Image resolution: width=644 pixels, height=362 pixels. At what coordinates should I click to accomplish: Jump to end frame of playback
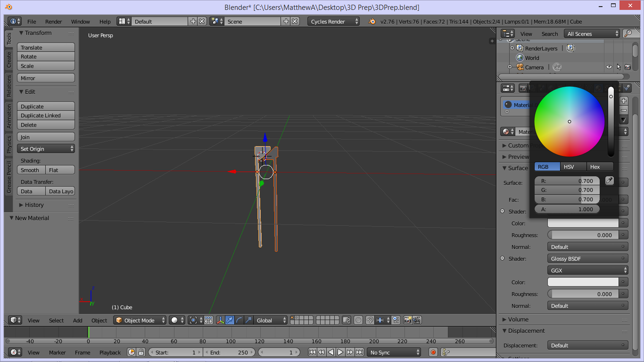click(359, 352)
